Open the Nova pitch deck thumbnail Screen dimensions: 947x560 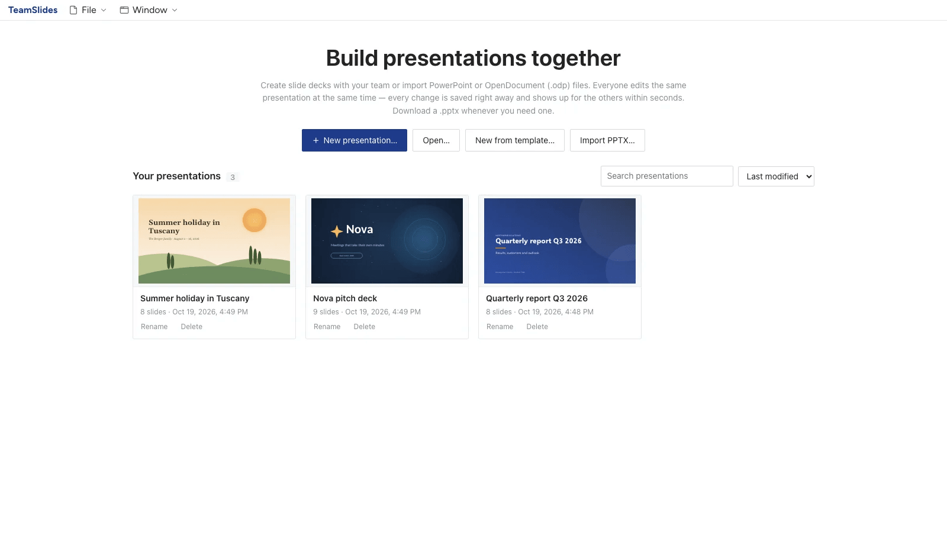coord(387,241)
